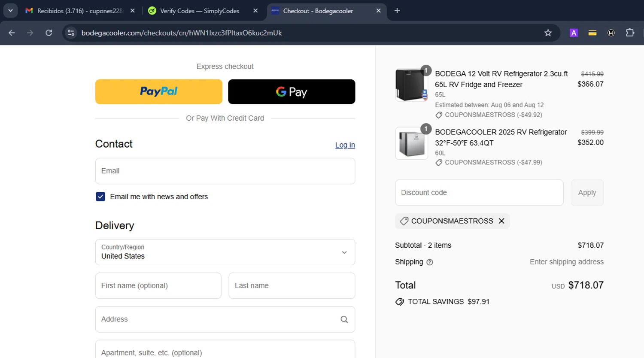Click the $352.00 item price
644x358 pixels.
pyautogui.click(x=590, y=143)
